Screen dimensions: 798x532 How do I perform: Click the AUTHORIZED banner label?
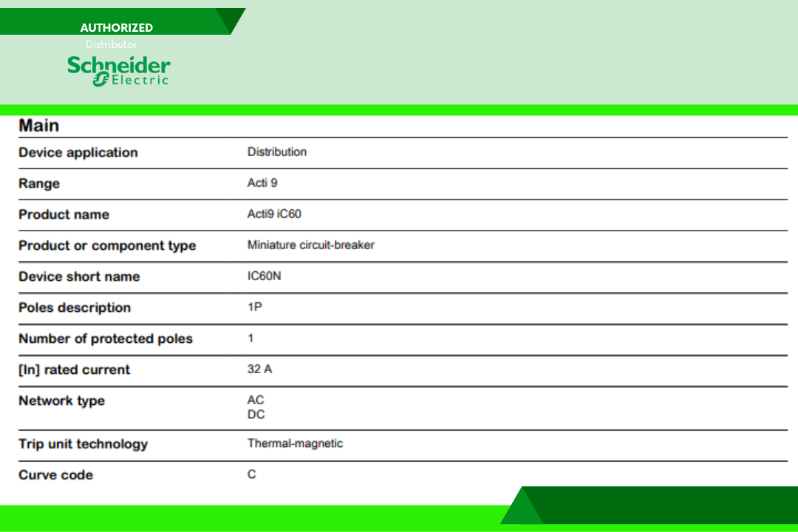[x=117, y=27]
